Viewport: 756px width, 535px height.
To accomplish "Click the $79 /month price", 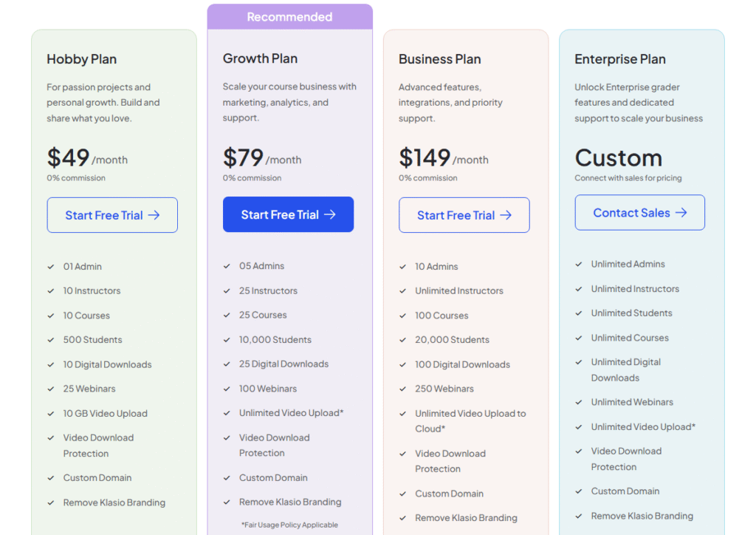I will click(261, 158).
